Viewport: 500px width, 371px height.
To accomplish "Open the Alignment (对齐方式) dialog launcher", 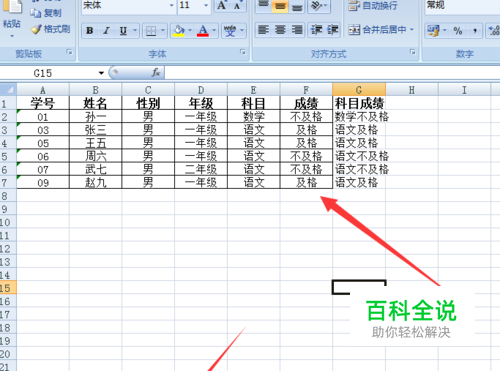I will (413, 52).
